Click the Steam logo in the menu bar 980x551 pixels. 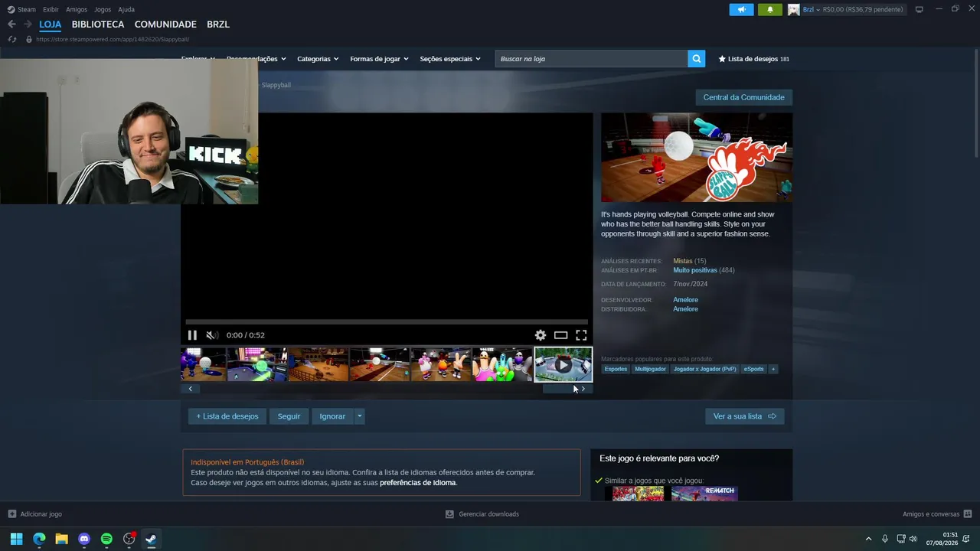coord(11,9)
